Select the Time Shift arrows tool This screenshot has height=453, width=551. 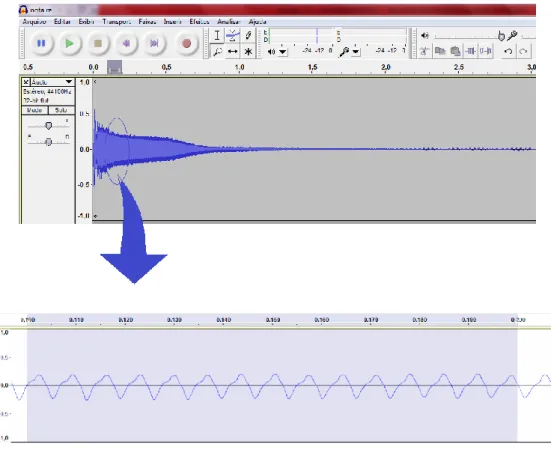pos(233,51)
